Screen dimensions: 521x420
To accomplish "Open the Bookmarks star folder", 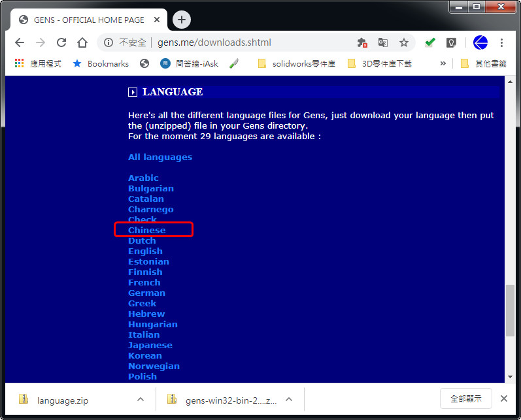I will click(x=101, y=63).
